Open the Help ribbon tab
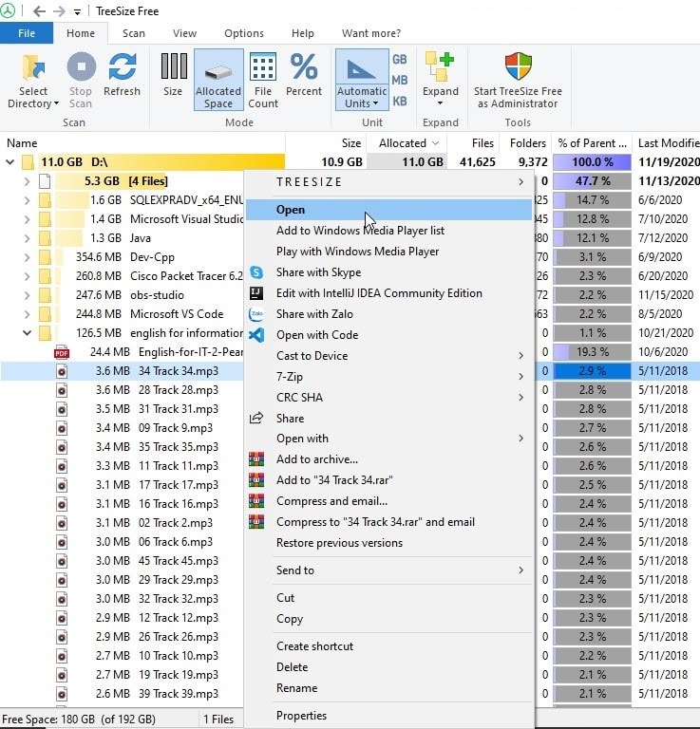Screen dimensions: 700x729 pos(303,33)
